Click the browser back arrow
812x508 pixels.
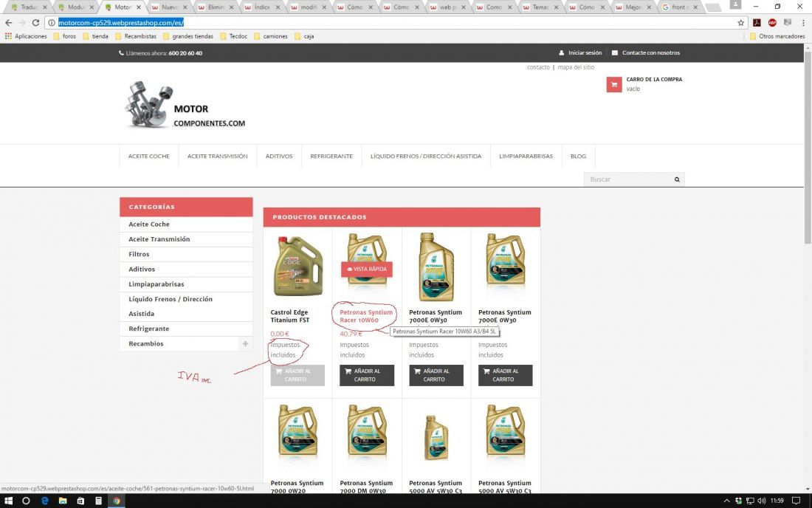8,23
